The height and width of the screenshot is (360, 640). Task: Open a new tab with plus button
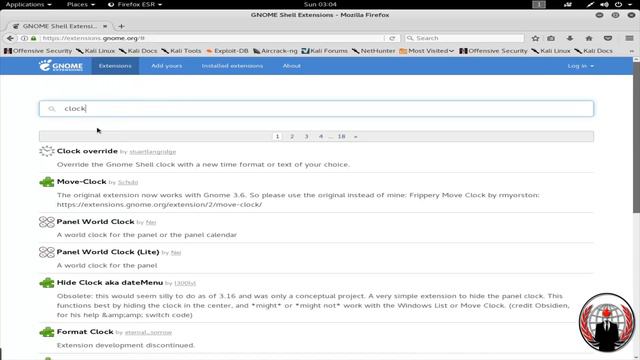coord(121,26)
